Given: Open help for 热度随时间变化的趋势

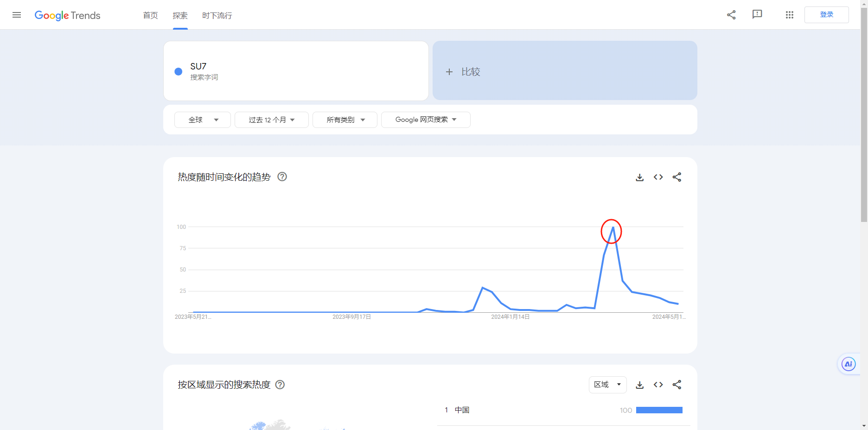Looking at the screenshot, I should [x=282, y=177].
